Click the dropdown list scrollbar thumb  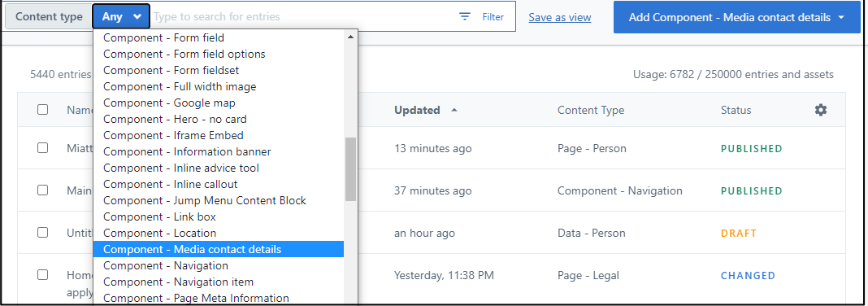pos(350,169)
